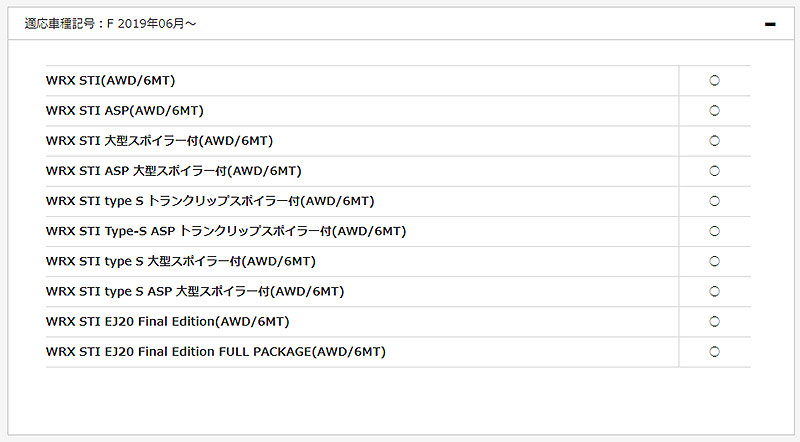Image resolution: width=800 pixels, height=442 pixels.
Task: Choose EJ20 Final Edition FULL PACKAGE radio
Action: tap(714, 351)
